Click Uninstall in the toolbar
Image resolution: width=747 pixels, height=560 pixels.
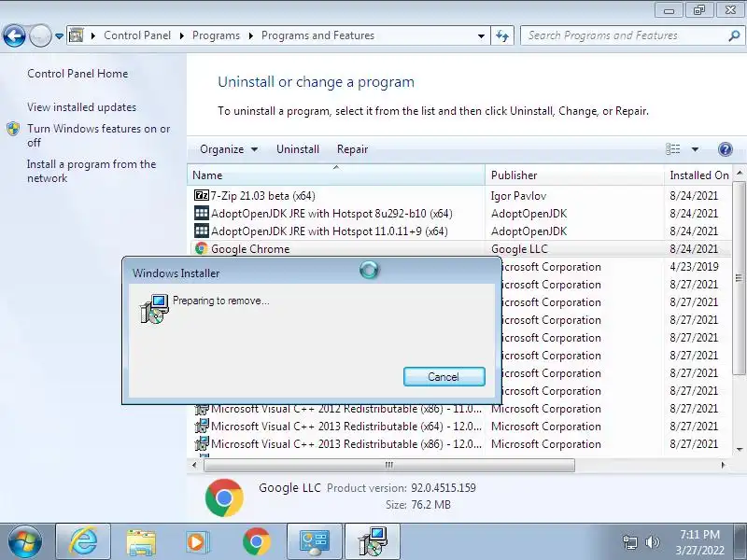[x=298, y=149]
